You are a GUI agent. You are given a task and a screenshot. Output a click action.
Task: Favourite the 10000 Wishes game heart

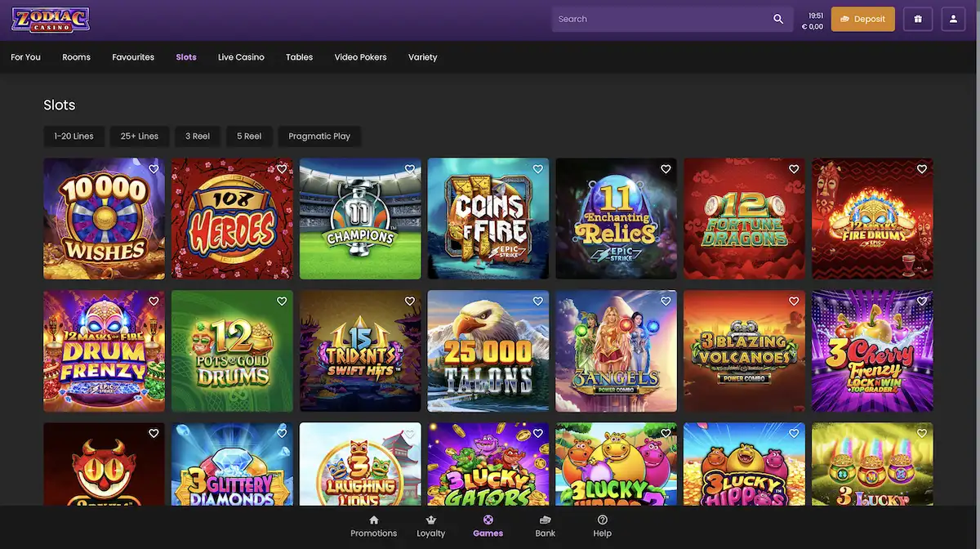pyautogui.click(x=154, y=169)
